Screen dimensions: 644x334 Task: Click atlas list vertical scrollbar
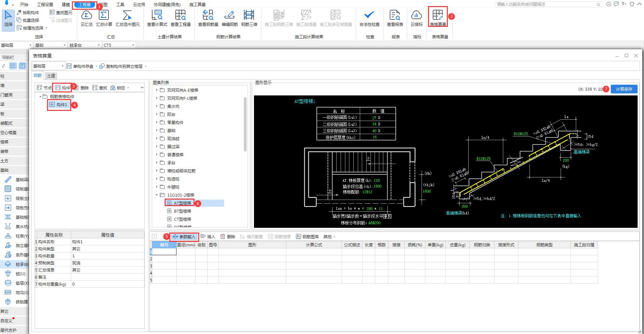click(245, 124)
